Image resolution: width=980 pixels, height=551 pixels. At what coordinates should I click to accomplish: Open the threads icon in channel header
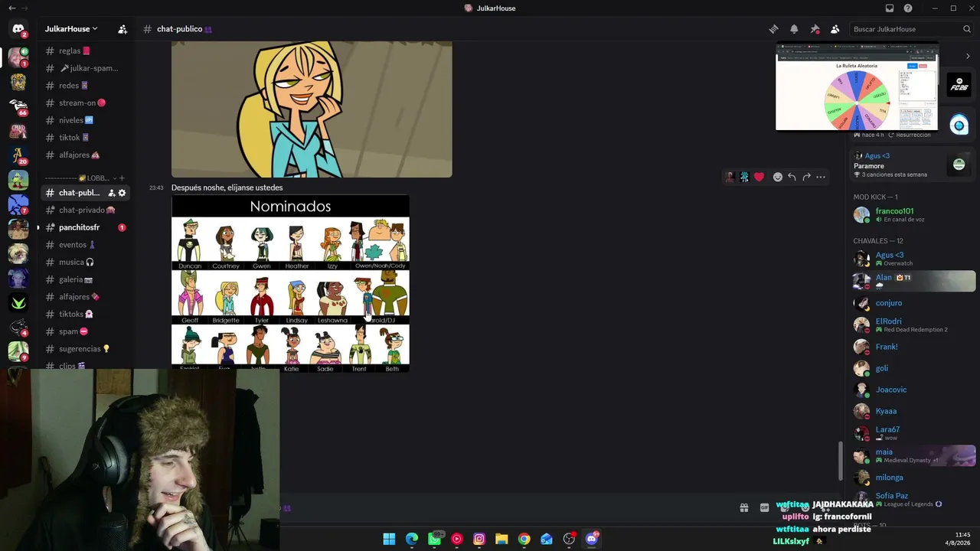(x=773, y=29)
